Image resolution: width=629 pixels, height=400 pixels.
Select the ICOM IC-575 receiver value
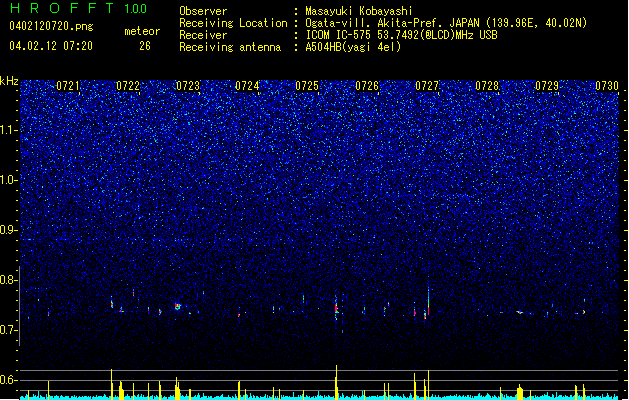(401, 35)
